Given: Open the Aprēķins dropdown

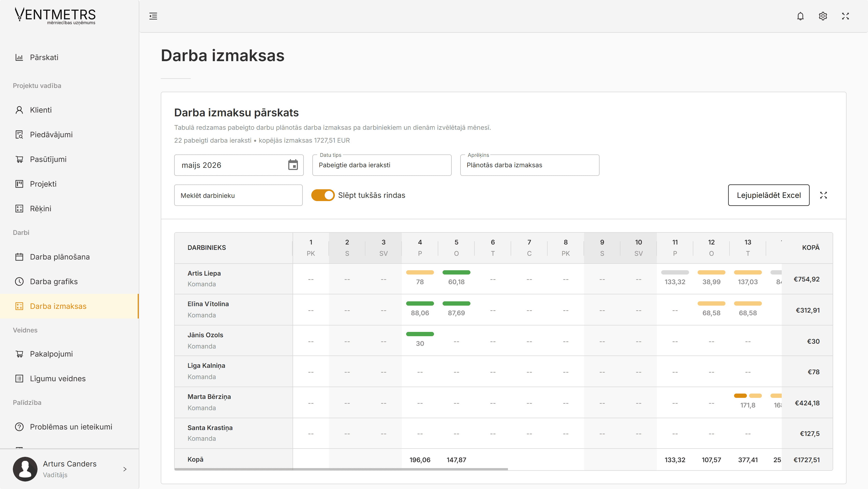Looking at the screenshot, I should [529, 165].
